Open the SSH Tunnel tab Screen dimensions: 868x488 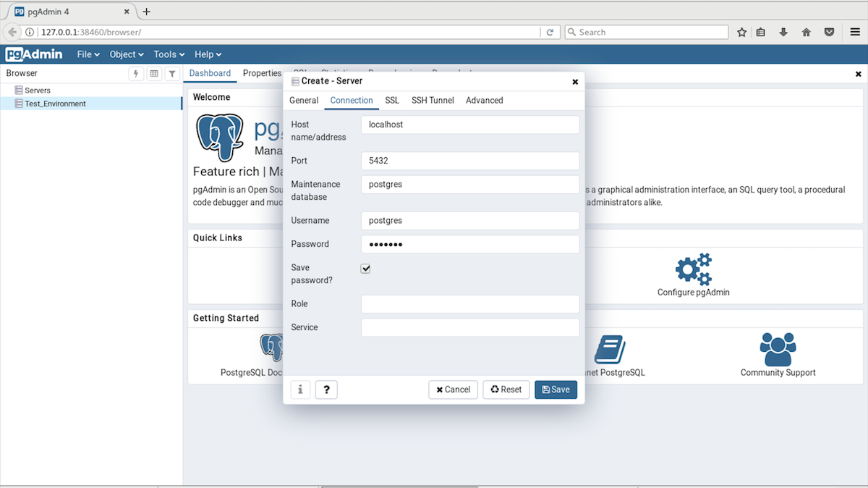click(433, 101)
